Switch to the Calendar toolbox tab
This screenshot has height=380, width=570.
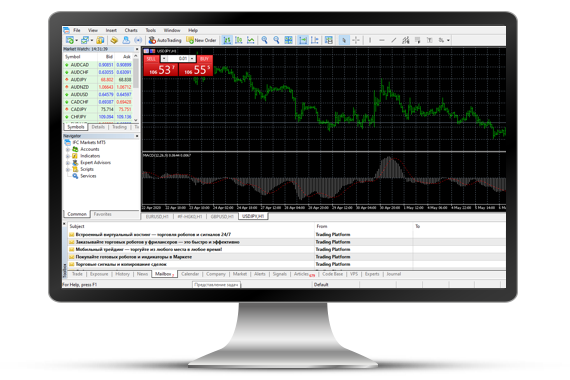tap(190, 274)
